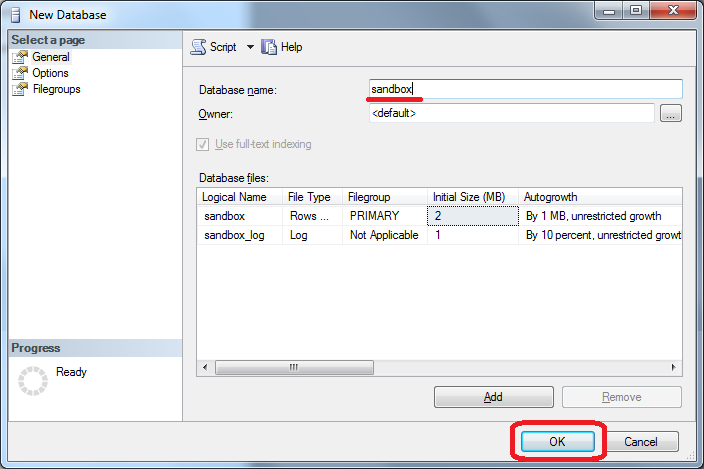
Task: Select the sandbox_log logical name cell
Action: click(239, 235)
